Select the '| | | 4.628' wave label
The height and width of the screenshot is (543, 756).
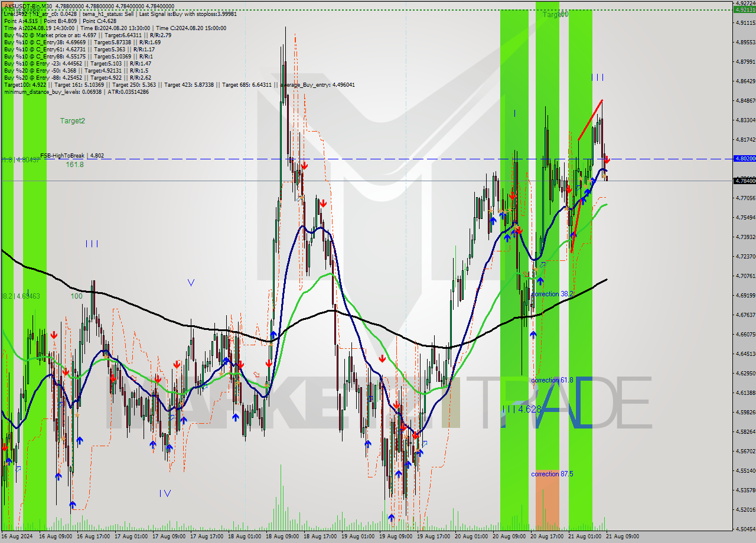point(521,408)
